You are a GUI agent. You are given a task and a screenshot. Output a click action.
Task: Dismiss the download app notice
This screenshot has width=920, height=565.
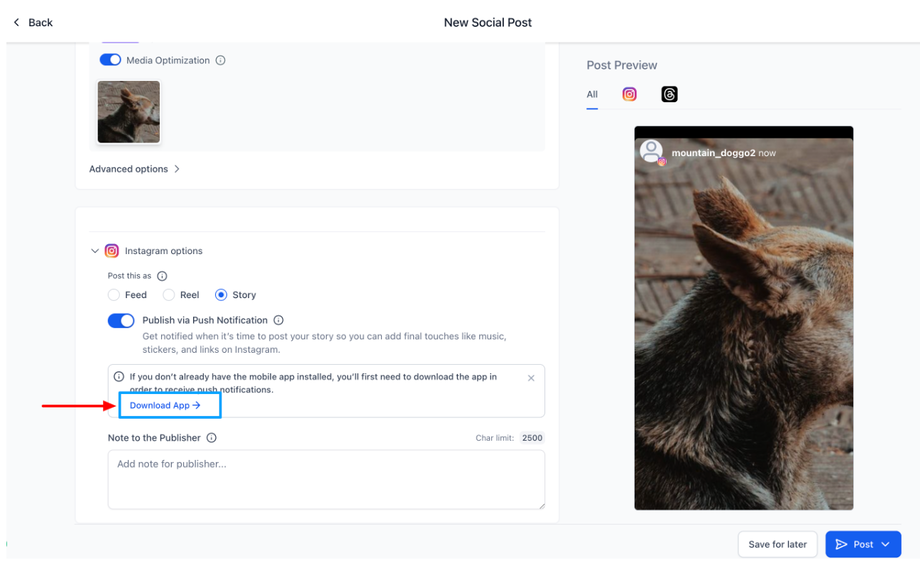point(531,378)
